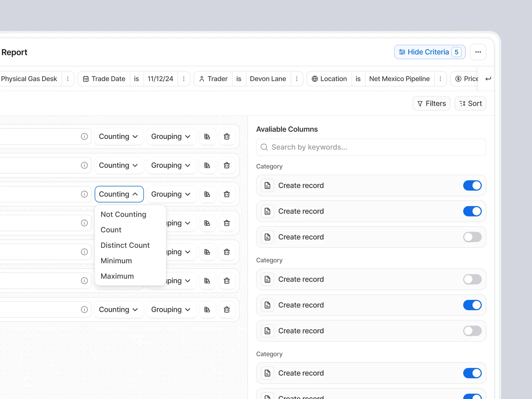
Task: Delete the row with the open Counting dropdown
Action: tap(227, 194)
